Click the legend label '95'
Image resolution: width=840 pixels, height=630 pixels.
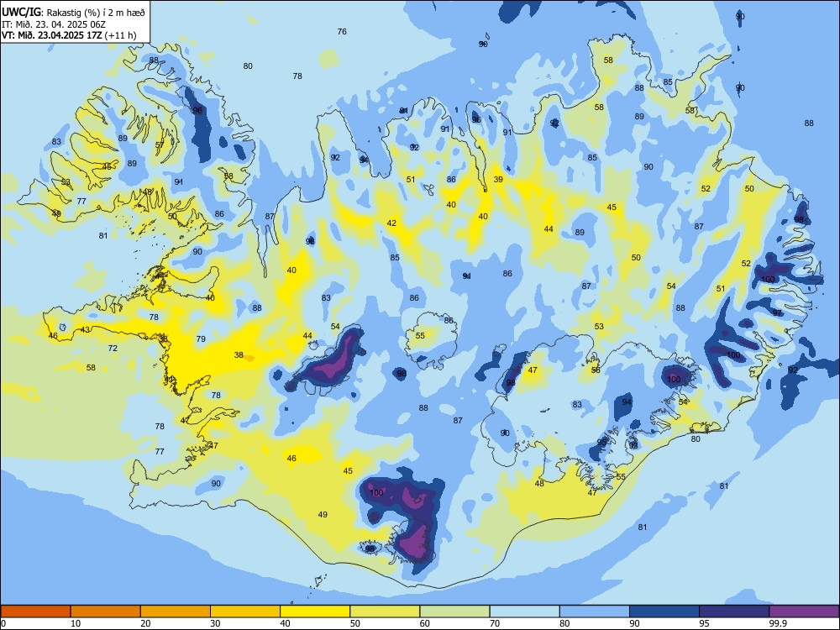[x=704, y=623]
